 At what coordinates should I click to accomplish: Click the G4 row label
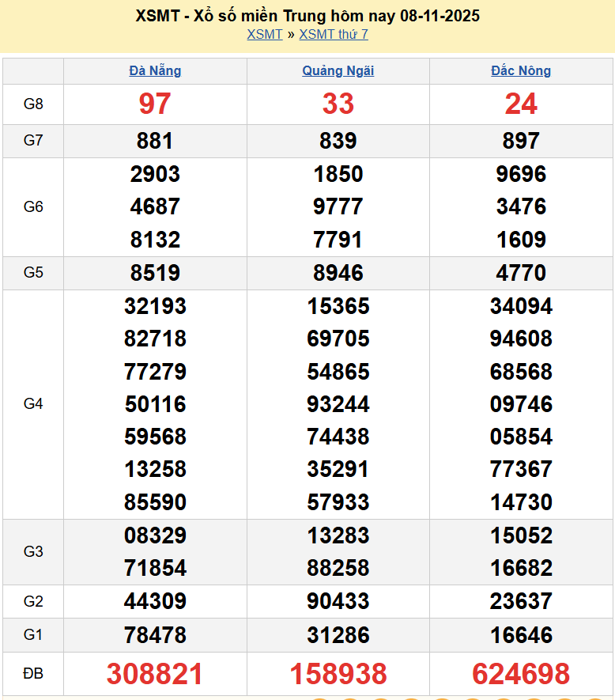coord(33,404)
